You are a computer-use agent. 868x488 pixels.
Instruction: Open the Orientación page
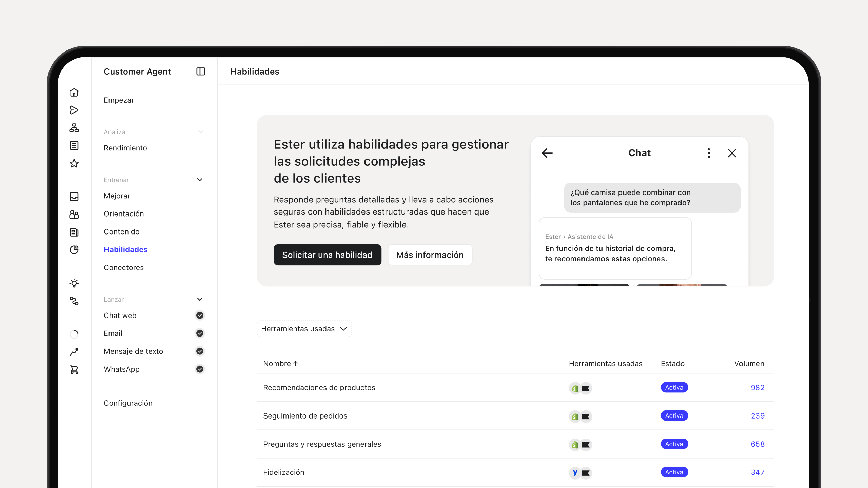pos(124,214)
